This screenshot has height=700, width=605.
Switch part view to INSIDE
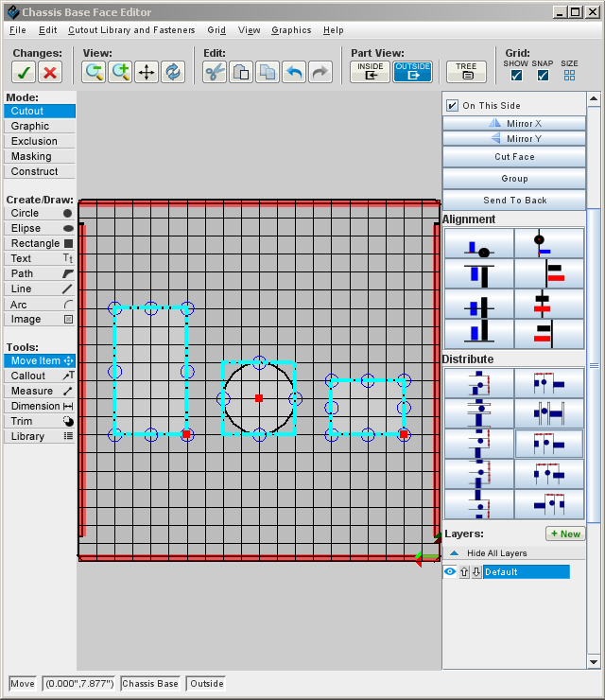(x=370, y=72)
